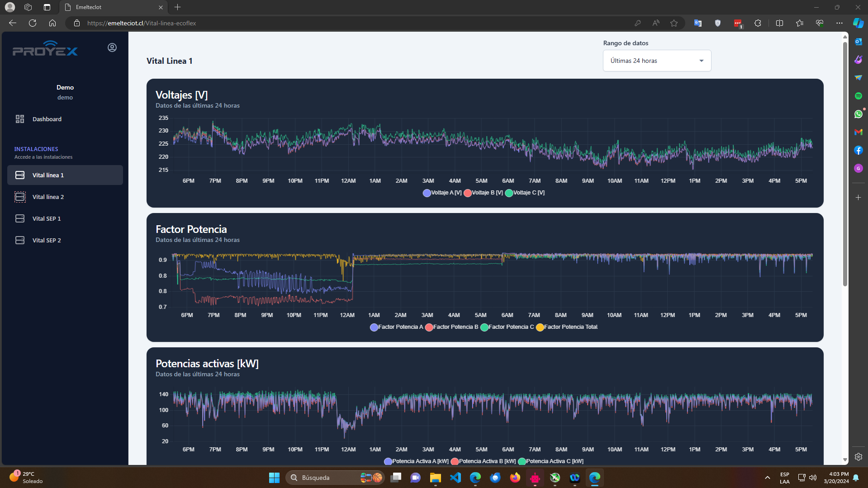This screenshot has width=868, height=488.
Task: Open a new browser tab
Action: (177, 7)
